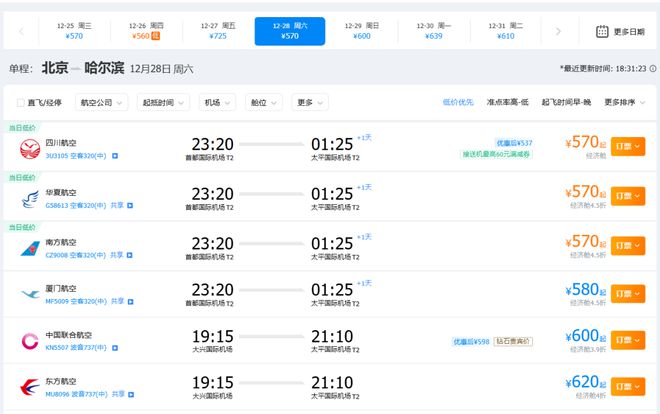Select the 12-29 周日 ¥600 date tab
660x414 pixels.
click(362, 31)
